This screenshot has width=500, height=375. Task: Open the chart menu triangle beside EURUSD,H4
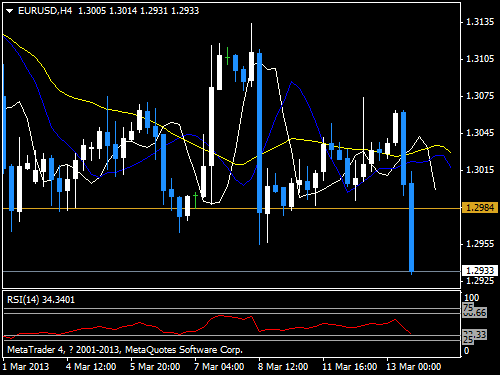[9, 11]
